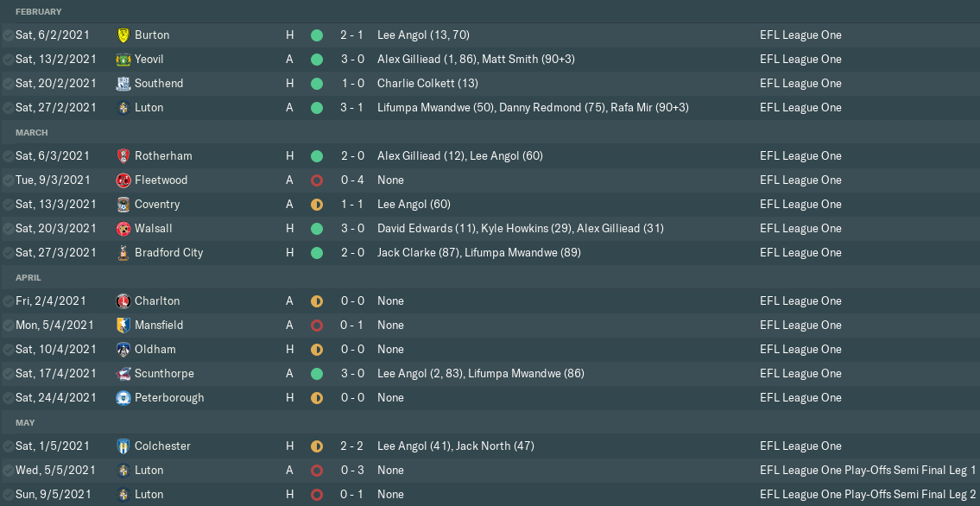Click the Burton club badge
Image resolution: width=980 pixels, height=506 pixels.
[x=123, y=35]
